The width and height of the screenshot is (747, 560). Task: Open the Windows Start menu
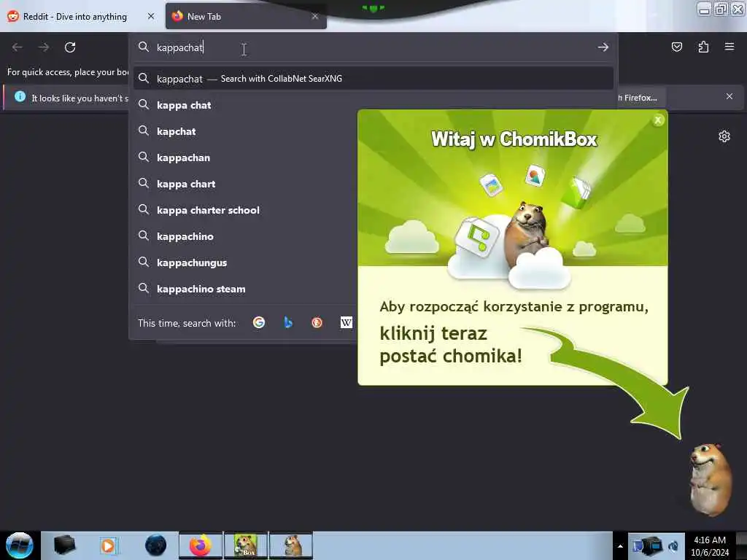(x=19, y=545)
